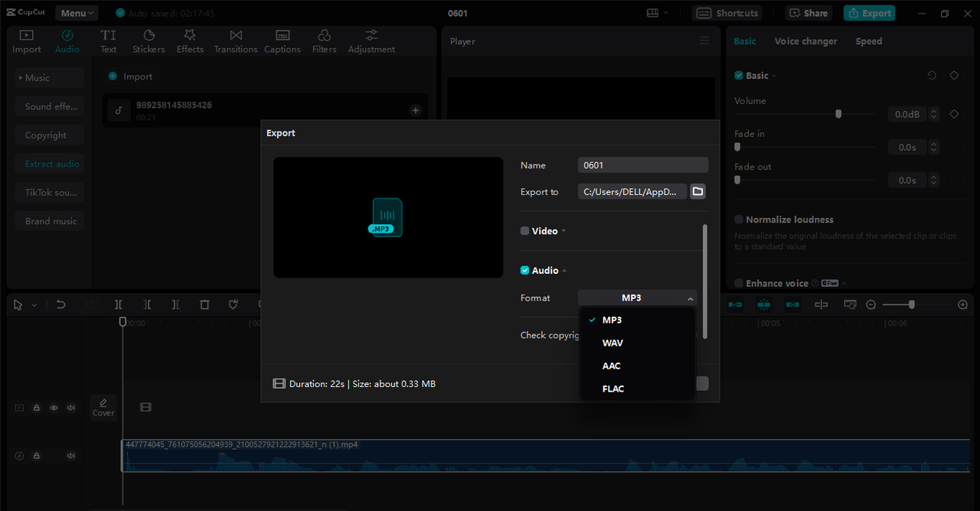
Task: Click the Share button
Action: (x=808, y=13)
